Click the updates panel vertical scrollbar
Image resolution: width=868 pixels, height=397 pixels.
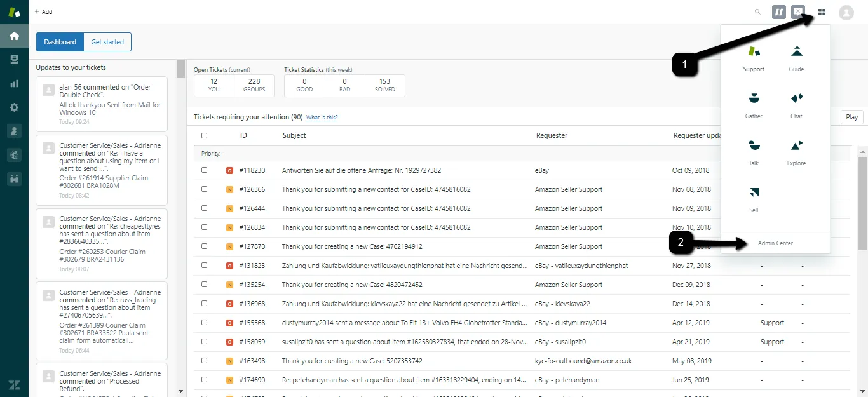[x=180, y=69]
